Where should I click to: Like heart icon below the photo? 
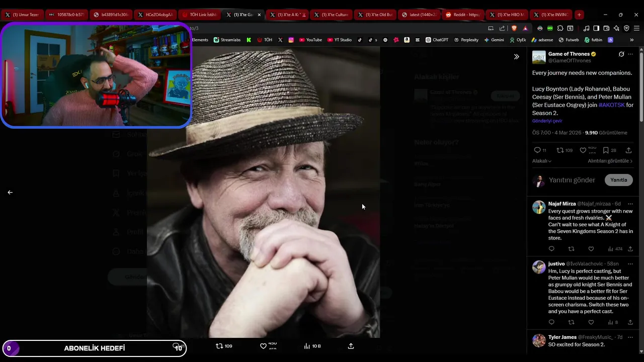tap(263, 346)
